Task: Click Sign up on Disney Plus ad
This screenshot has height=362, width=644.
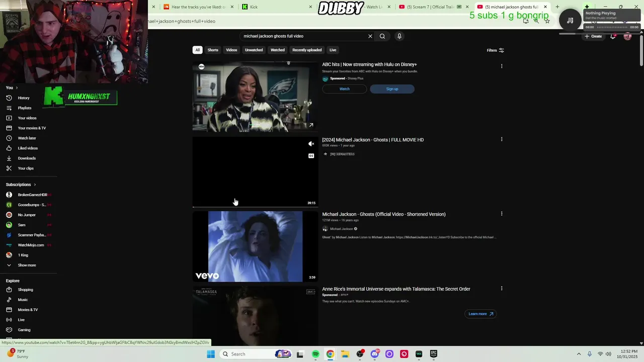Action: pyautogui.click(x=392, y=89)
